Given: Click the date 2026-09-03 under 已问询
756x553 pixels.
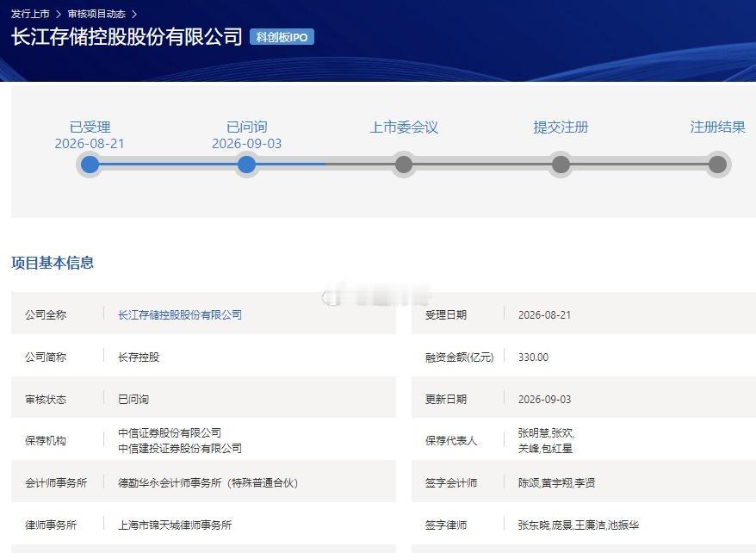Looking at the screenshot, I should click(x=246, y=144).
